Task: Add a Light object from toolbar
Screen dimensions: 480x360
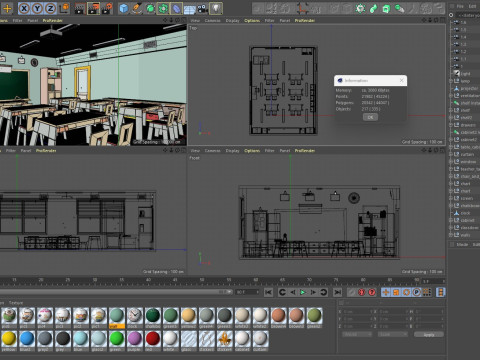Action: pos(216,8)
